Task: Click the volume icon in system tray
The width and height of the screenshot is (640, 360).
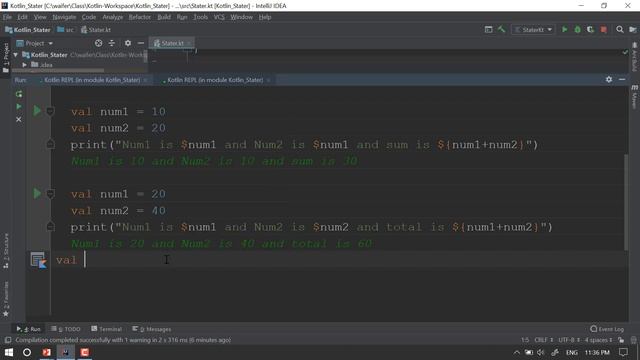Action: [x=541, y=352]
